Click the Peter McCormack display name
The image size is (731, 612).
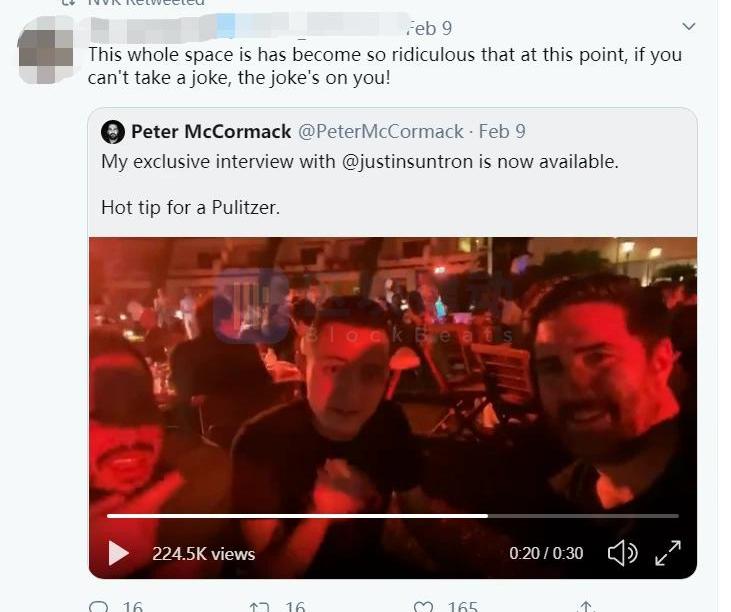click(x=211, y=132)
